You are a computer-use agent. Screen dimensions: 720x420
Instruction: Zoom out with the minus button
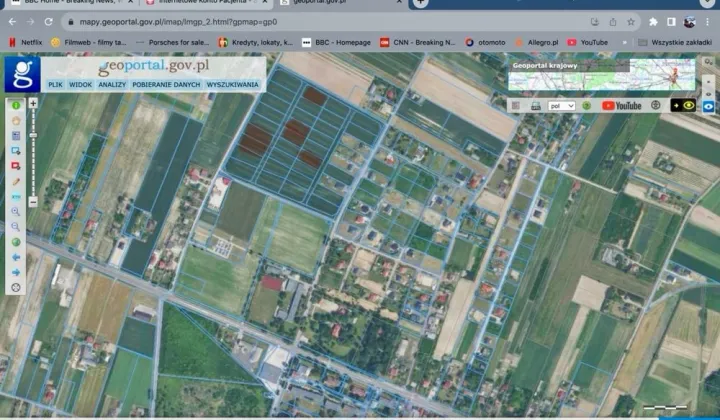[33, 202]
